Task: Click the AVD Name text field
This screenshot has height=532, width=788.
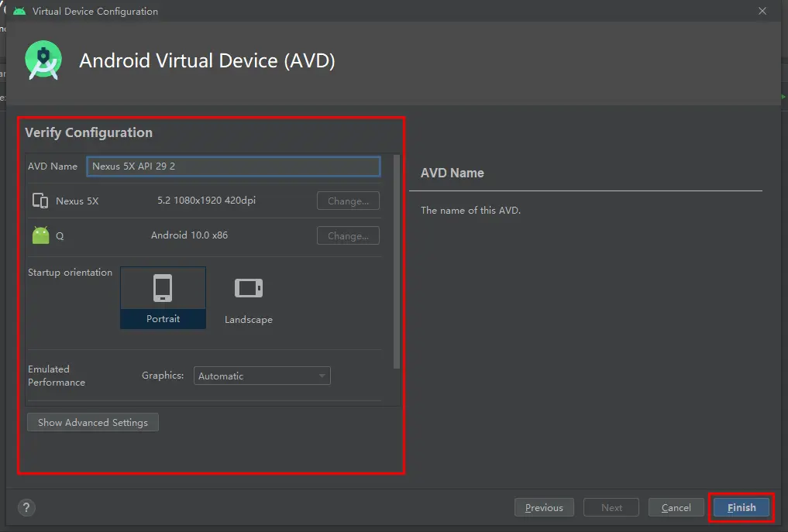Action: point(234,166)
